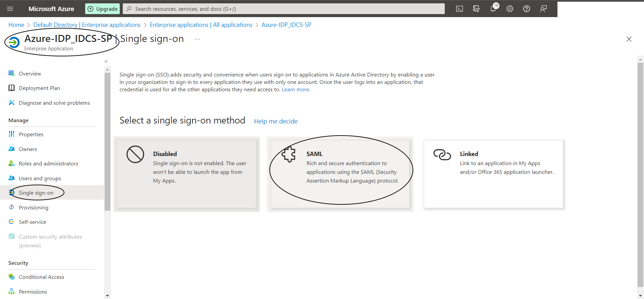This screenshot has height=299, width=644.
Task: Click the Deployment Plan book icon
Action: tap(11, 88)
